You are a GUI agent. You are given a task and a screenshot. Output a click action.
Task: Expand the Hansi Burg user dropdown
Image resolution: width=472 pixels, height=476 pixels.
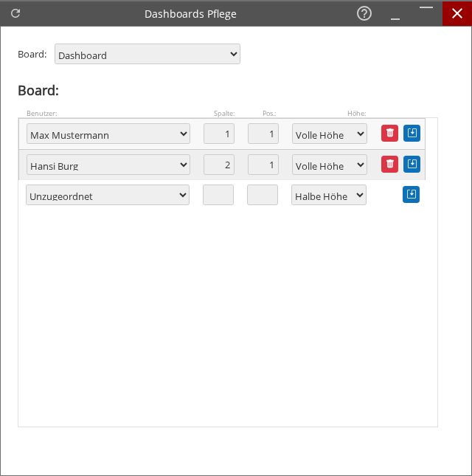108,165
